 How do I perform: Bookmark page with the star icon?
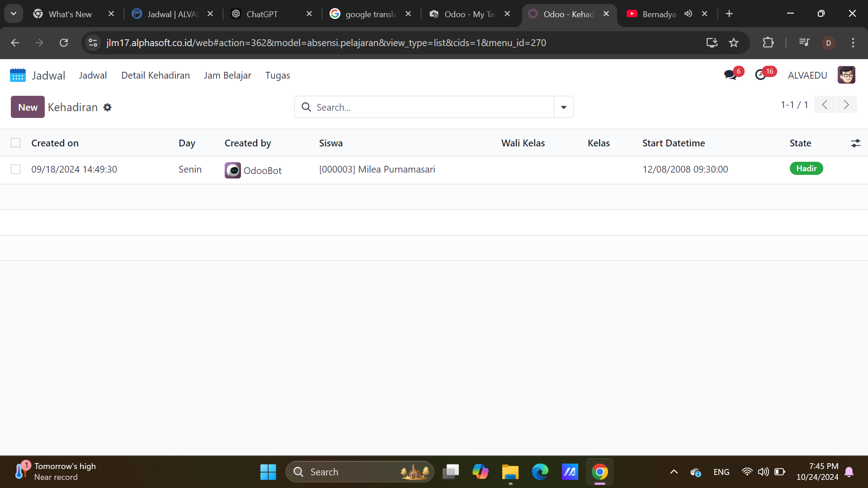click(x=734, y=42)
